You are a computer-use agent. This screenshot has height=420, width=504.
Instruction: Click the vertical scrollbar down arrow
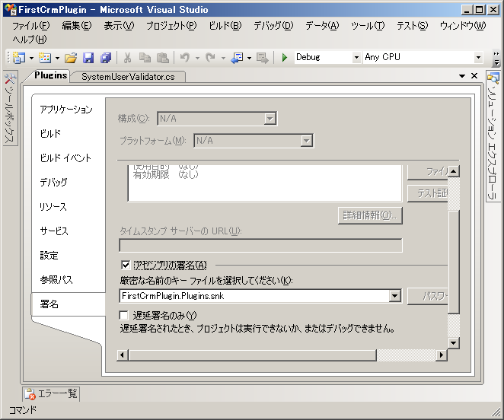click(x=454, y=343)
